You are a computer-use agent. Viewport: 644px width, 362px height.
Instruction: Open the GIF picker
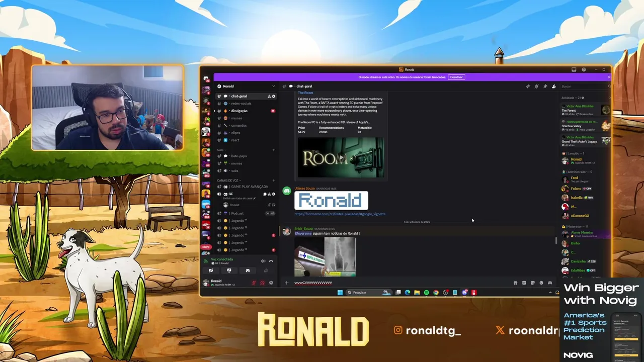524,283
